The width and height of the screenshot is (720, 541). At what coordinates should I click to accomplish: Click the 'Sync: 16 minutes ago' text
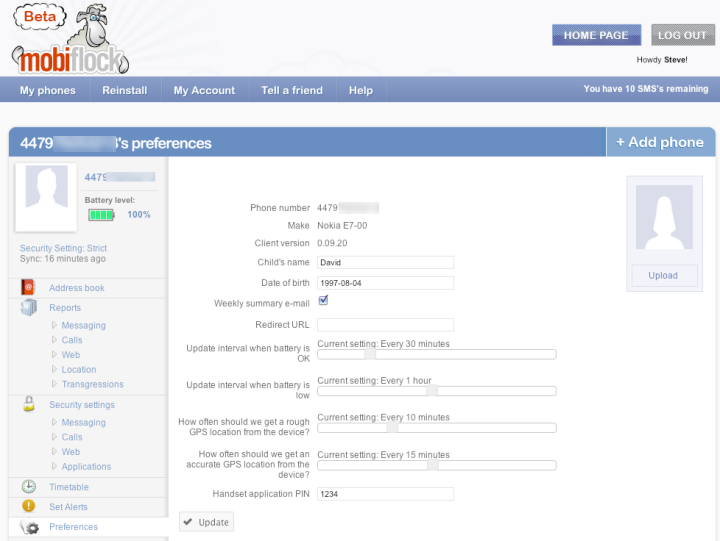tap(62, 259)
